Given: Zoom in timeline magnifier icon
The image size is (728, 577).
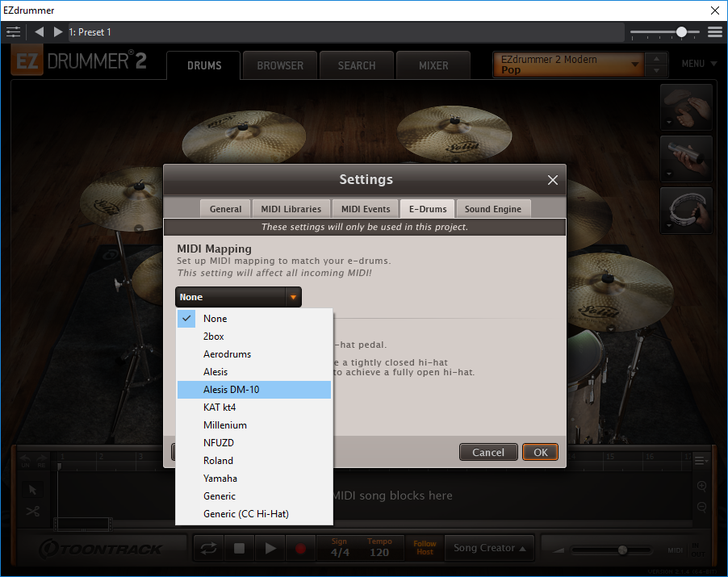Looking at the screenshot, I should [x=701, y=486].
